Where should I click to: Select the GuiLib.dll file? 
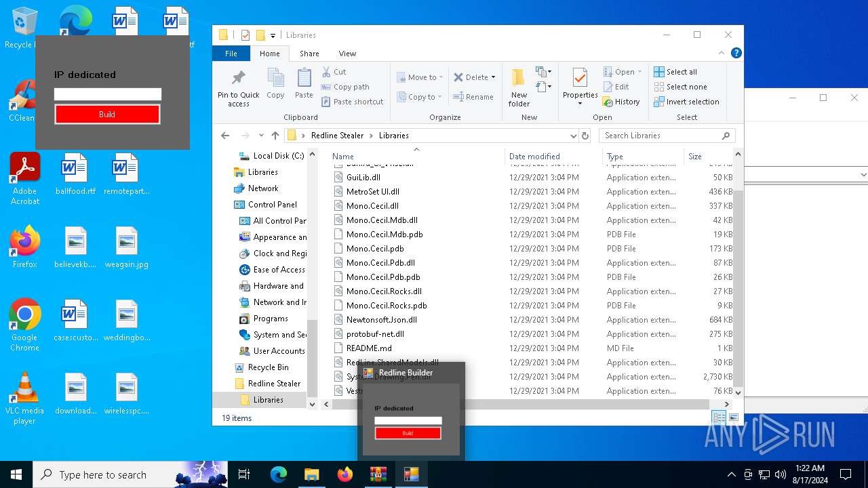tap(363, 178)
